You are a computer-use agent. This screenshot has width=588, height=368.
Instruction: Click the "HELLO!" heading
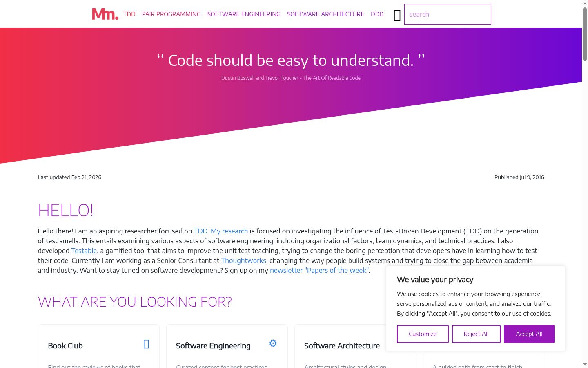(65, 210)
